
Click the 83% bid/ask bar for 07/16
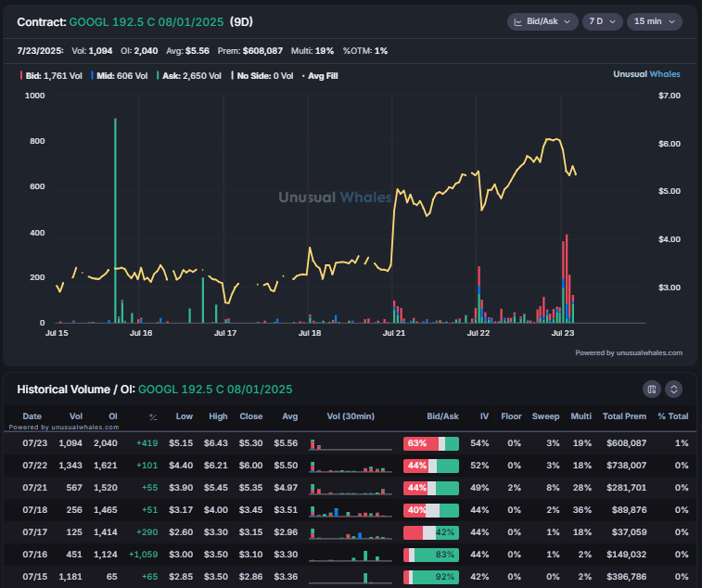pyautogui.click(x=431, y=555)
